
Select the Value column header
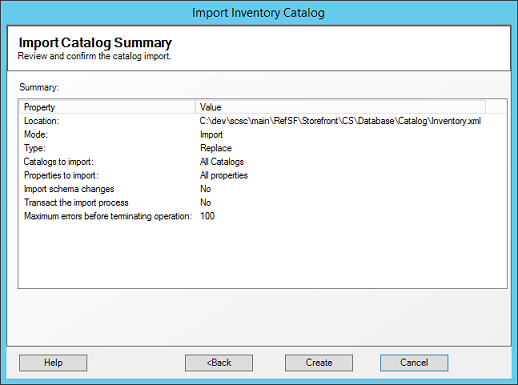340,107
